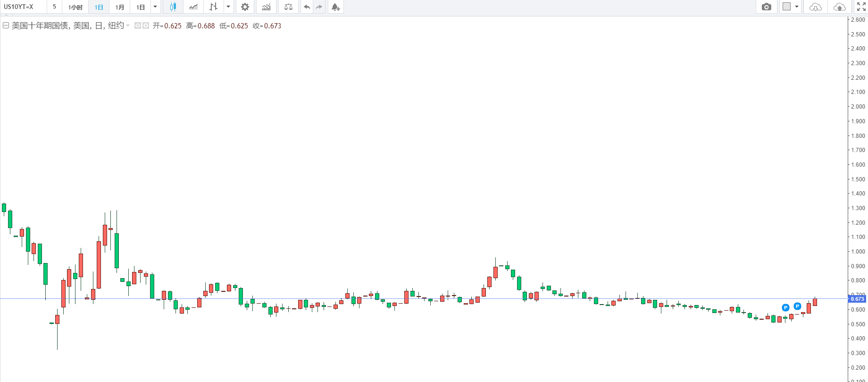Click the 1日 button beside interval dropdown
Image resolution: width=868 pixels, height=382 pixels.
(x=141, y=7)
